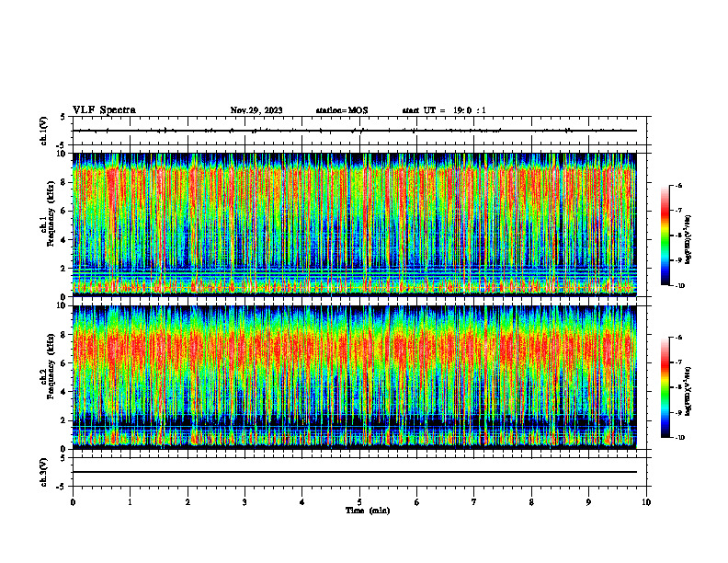Click the "VLF Spectra" plot title

pos(104,110)
